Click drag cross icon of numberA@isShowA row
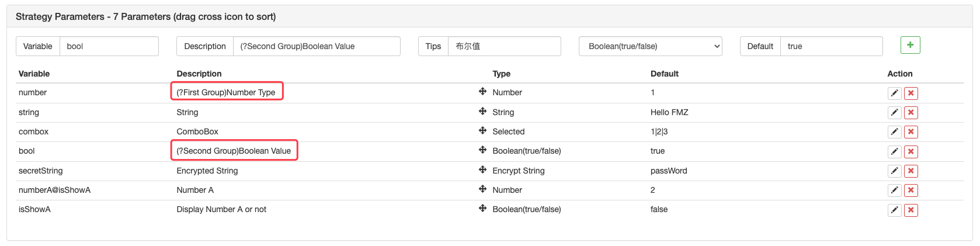980x246 pixels. [x=482, y=189]
